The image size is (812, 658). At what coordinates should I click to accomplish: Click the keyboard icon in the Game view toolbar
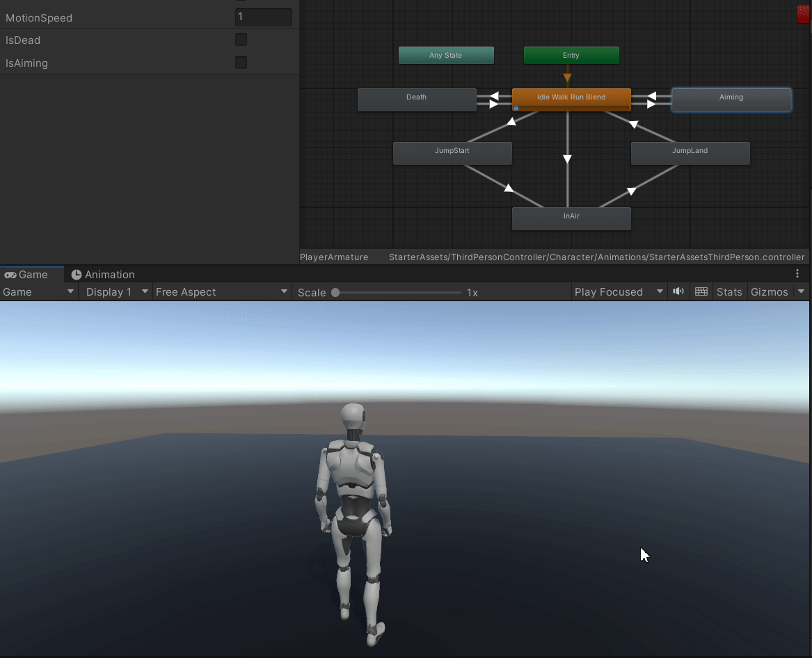click(x=701, y=291)
